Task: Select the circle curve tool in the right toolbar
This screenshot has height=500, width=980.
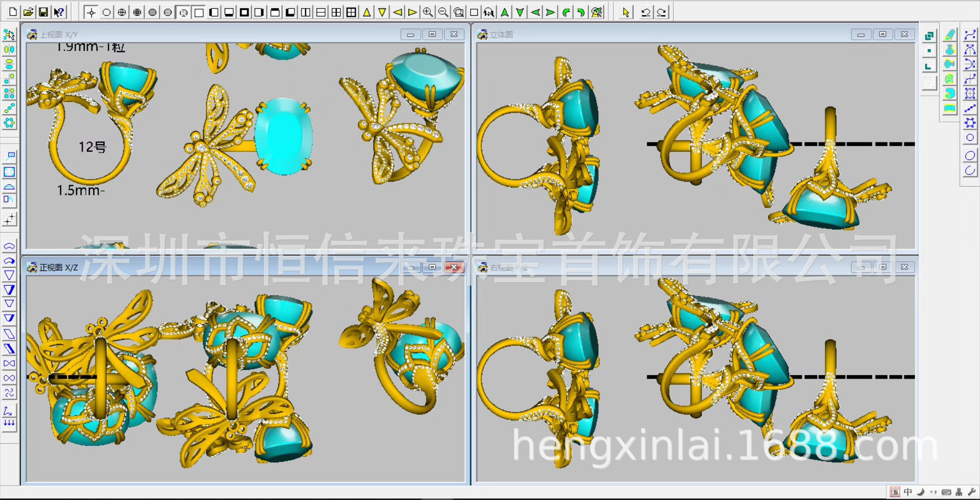Action: click(970, 138)
